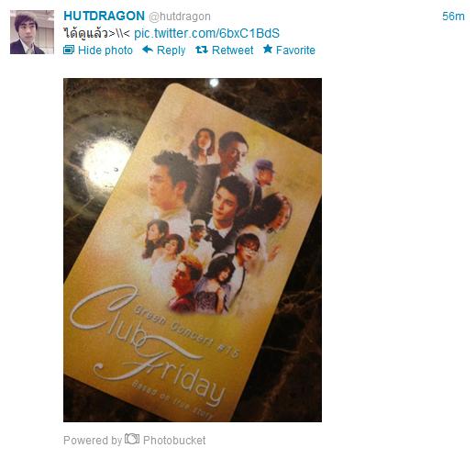Retweet this tweet via the Retweet label
Screen dimensions: 476x470
232,50
